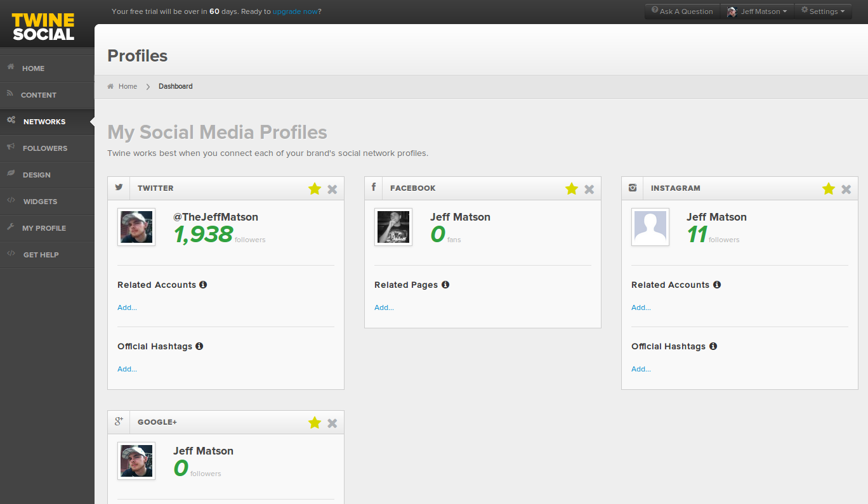Image resolution: width=868 pixels, height=504 pixels.
Task: Toggle the star on the Twitter profile
Action: (315, 188)
